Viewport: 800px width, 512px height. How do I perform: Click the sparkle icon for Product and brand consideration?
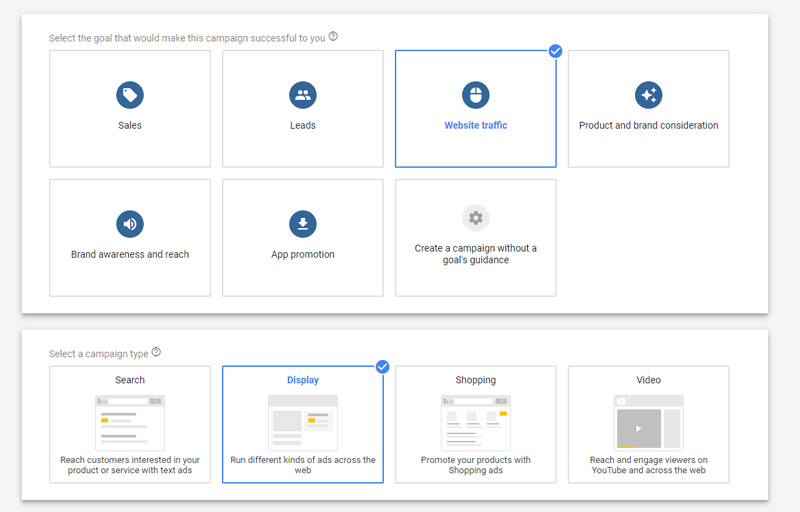click(x=648, y=95)
